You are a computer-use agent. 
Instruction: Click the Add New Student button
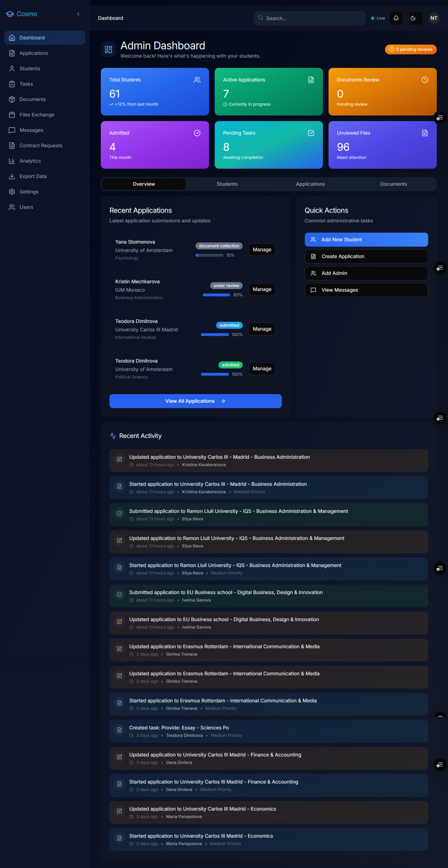366,240
